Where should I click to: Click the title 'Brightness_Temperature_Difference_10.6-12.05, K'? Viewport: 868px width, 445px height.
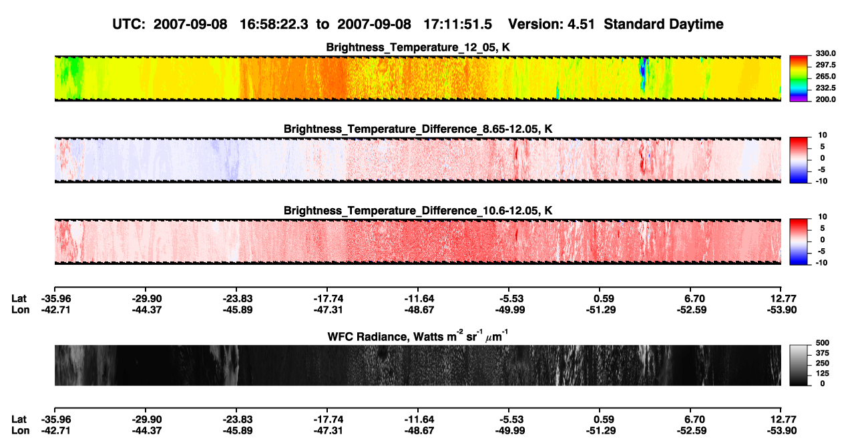pyautogui.click(x=418, y=211)
